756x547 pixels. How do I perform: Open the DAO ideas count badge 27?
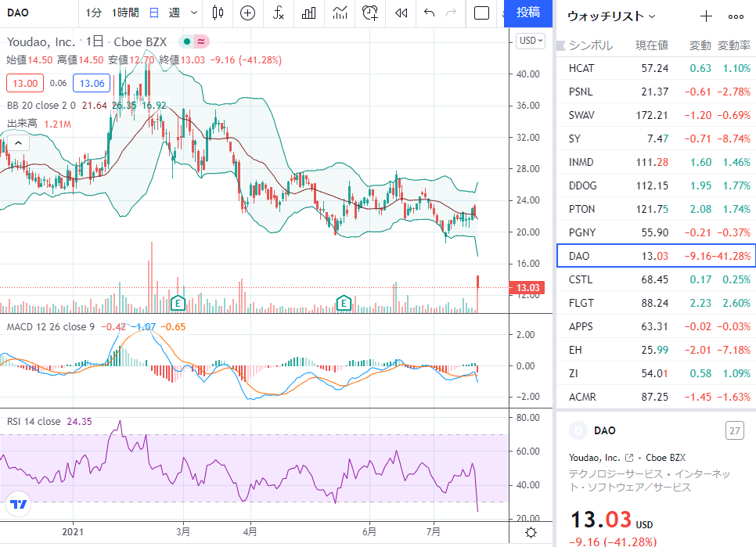[x=735, y=430]
